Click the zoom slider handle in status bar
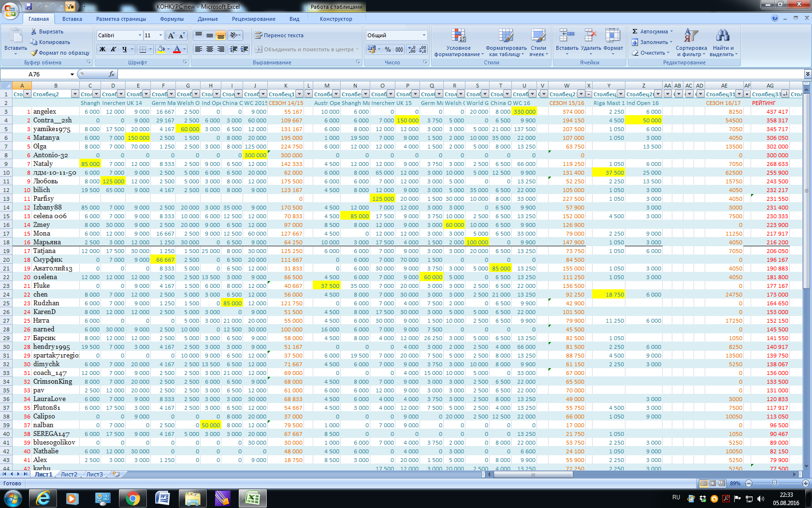This screenshot has width=812, height=508. click(774, 483)
